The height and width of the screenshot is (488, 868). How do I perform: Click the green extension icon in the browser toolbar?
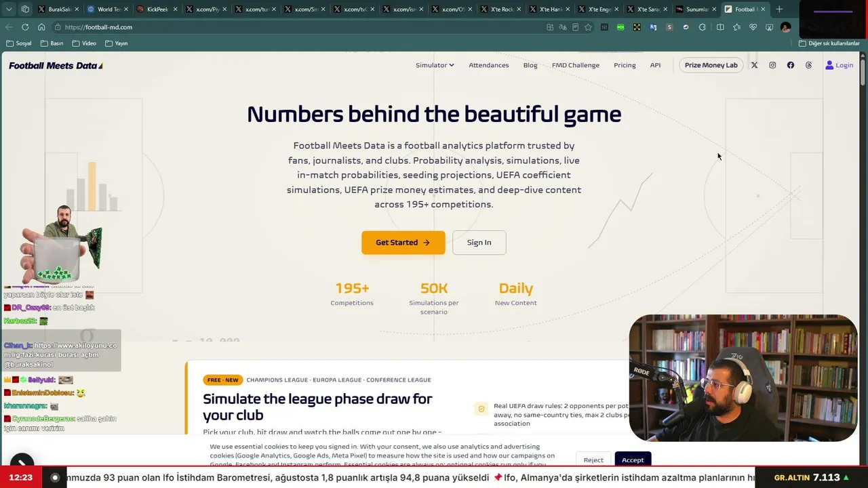[620, 27]
